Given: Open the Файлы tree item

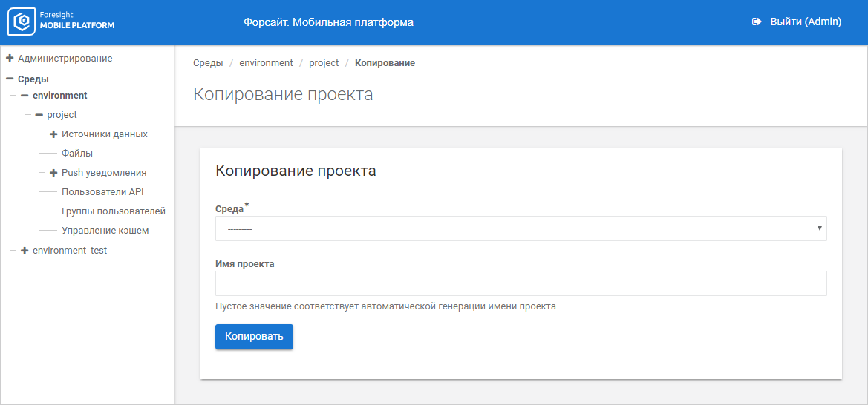Looking at the screenshot, I should [77, 154].
